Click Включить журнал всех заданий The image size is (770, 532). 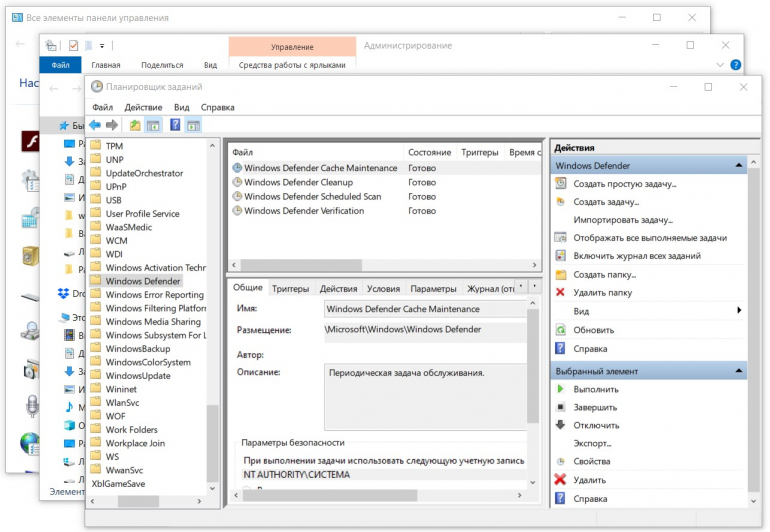pyautogui.click(x=637, y=256)
